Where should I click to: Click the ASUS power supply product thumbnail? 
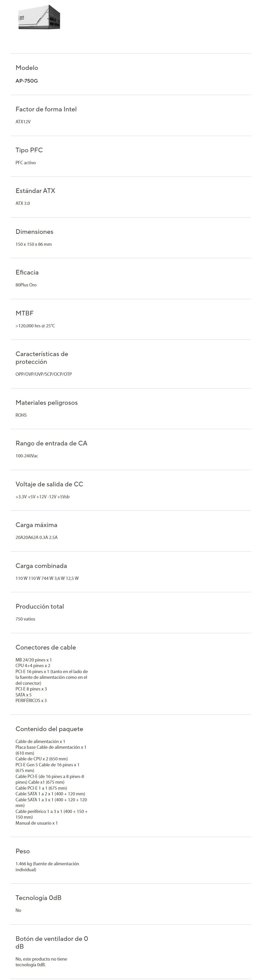[39, 18]
